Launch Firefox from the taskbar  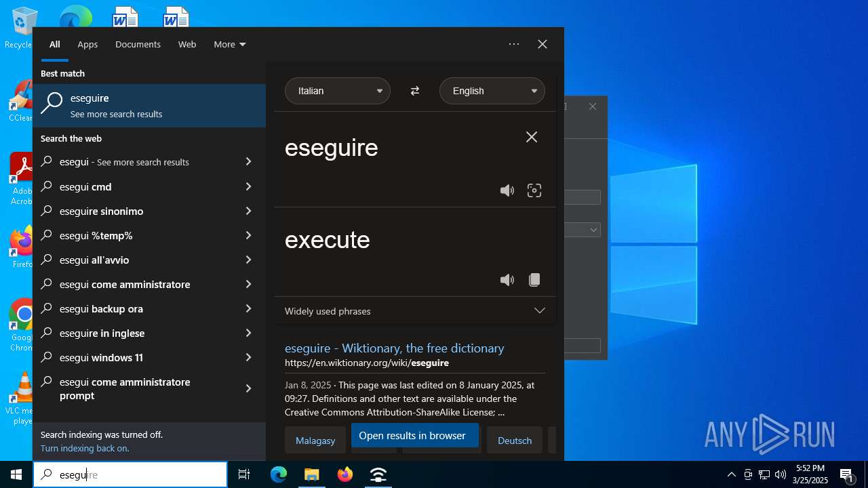point(345,474)
